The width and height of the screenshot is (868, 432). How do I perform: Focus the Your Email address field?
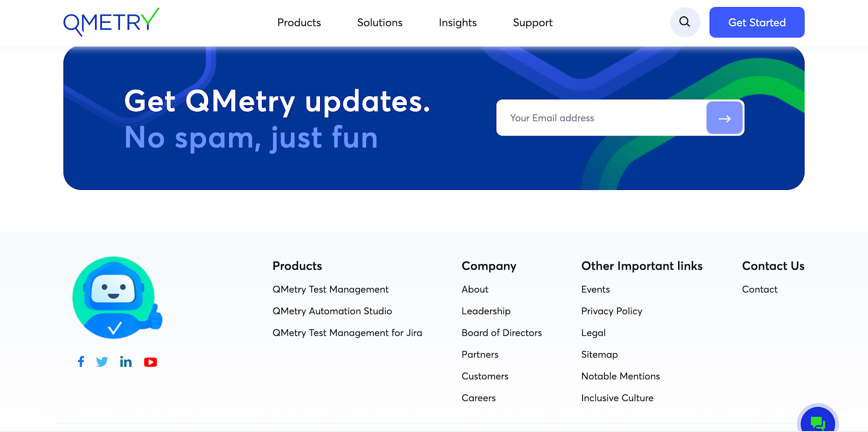601,118
